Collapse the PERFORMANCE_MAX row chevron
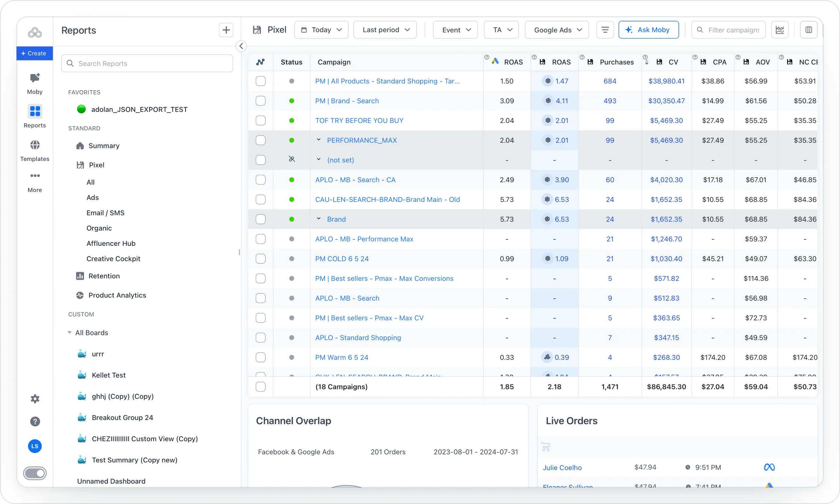This screenshot has width=840, height=504. [x=319, y=140]
